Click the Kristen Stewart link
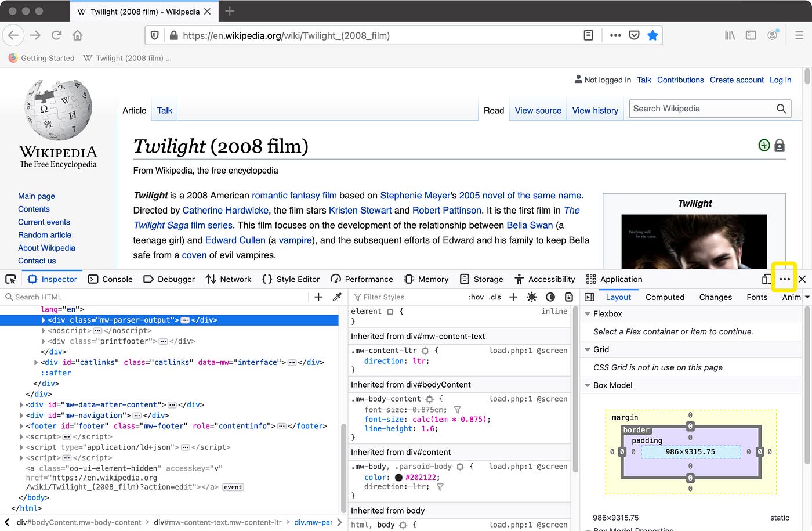This screenshot has height=531, width=812. (360, 210)
